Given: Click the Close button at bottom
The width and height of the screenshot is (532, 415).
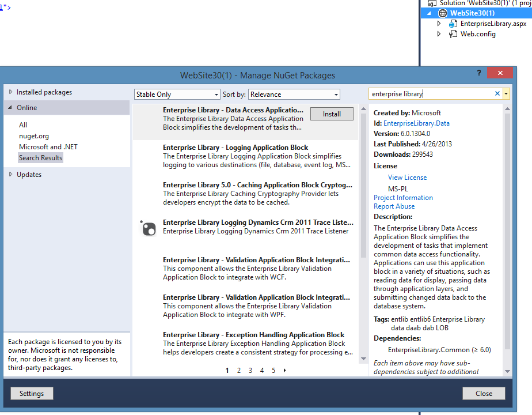Looking at the screenshot, I should [484, 394].
